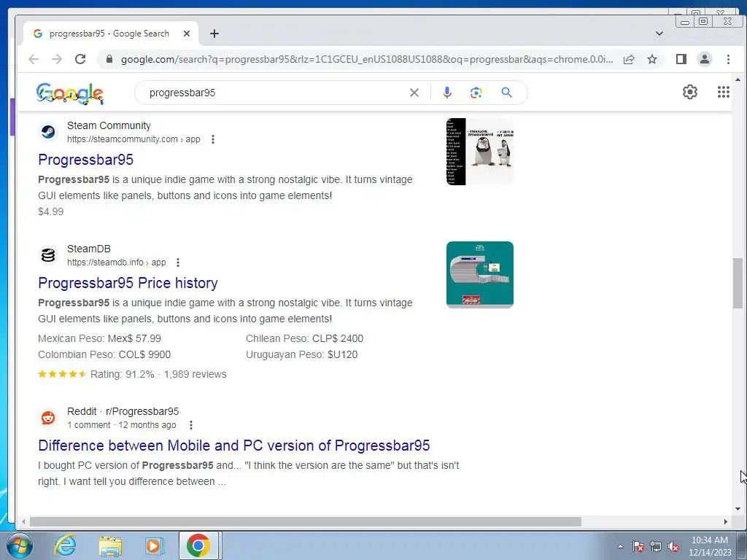747x560 pixels.
Task: Click the Steam Community favicon
Action: coord(47,132)
